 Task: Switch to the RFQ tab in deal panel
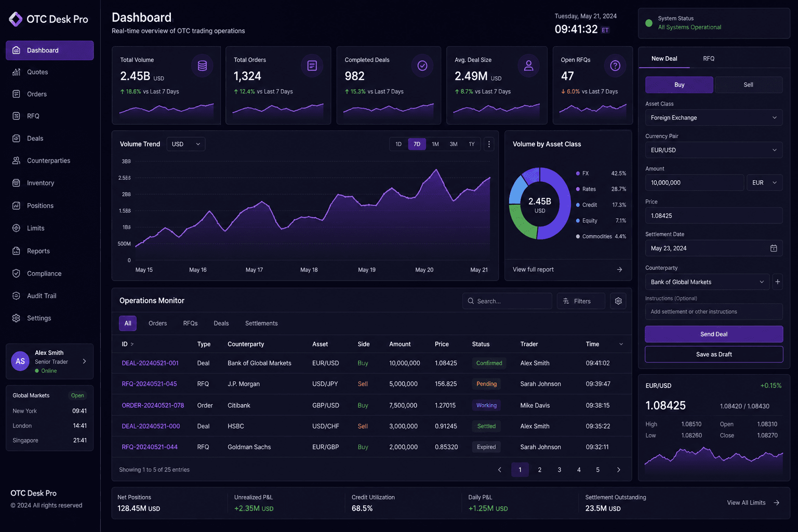pos(709,59)
